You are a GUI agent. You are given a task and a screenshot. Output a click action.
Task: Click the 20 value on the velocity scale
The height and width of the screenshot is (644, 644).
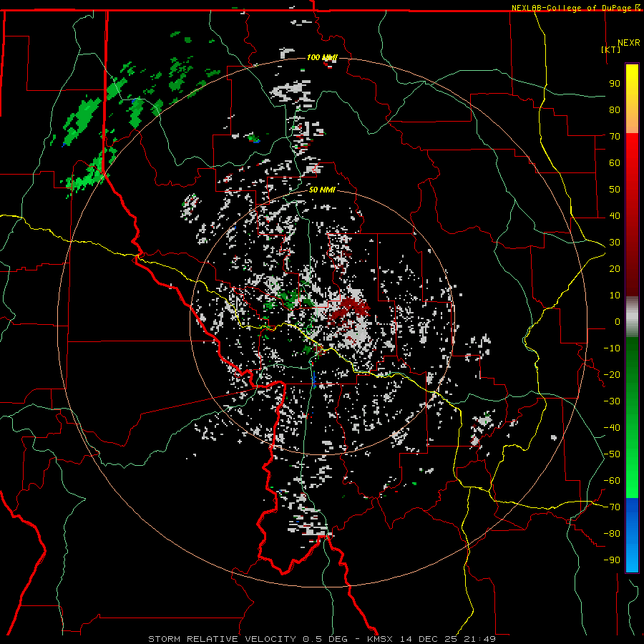coord(615,268)
